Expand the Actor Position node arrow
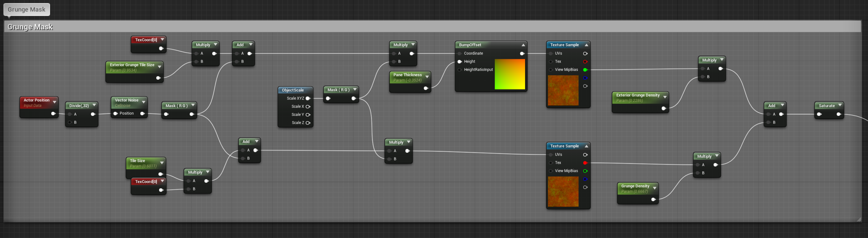868x238 pixels. pyautogui.click(x=55, y=102)
